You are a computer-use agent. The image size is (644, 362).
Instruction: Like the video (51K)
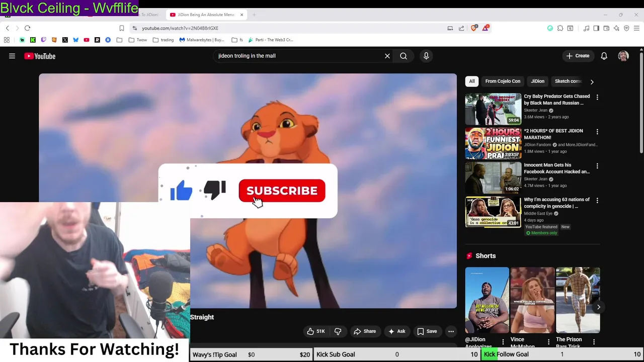[316, 331]
